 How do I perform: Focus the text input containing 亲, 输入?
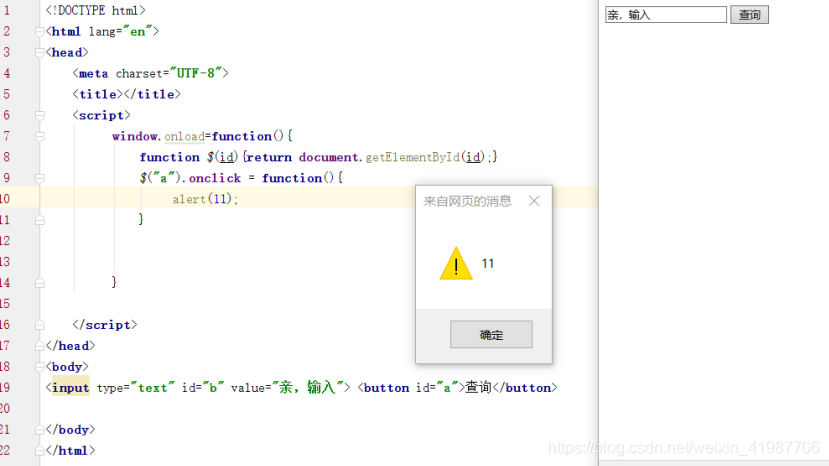tap(666, 15)
